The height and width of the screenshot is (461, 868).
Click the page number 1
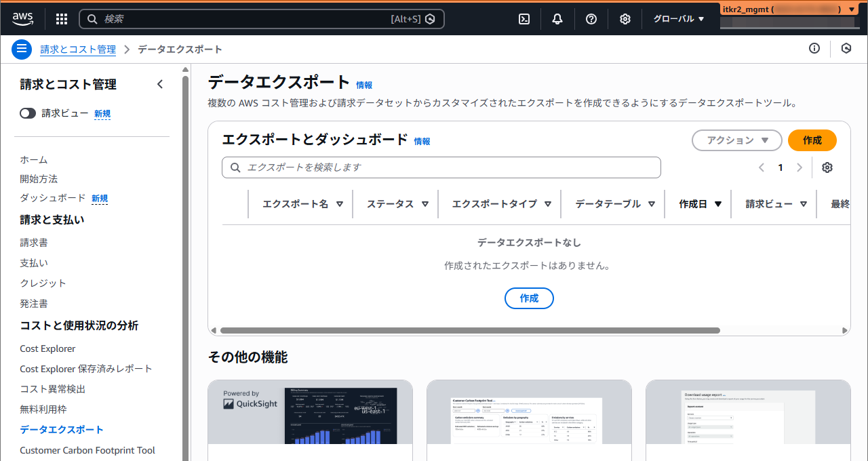tap(781, 167)
